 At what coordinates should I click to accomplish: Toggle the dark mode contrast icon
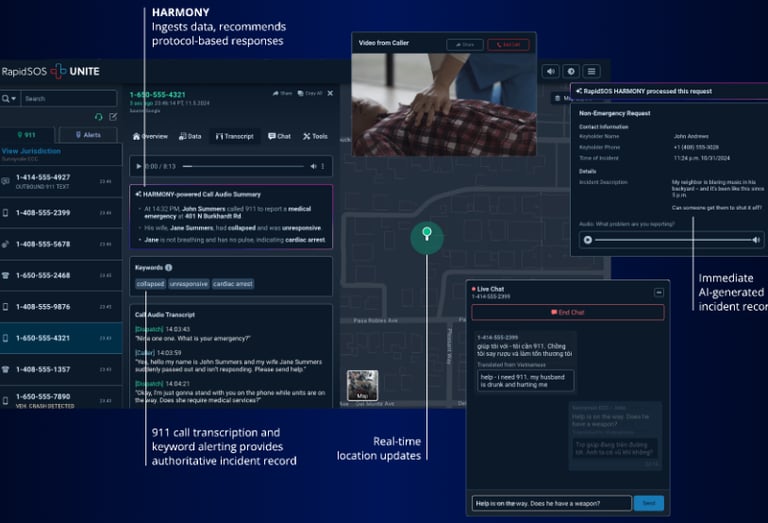(571, 71)
